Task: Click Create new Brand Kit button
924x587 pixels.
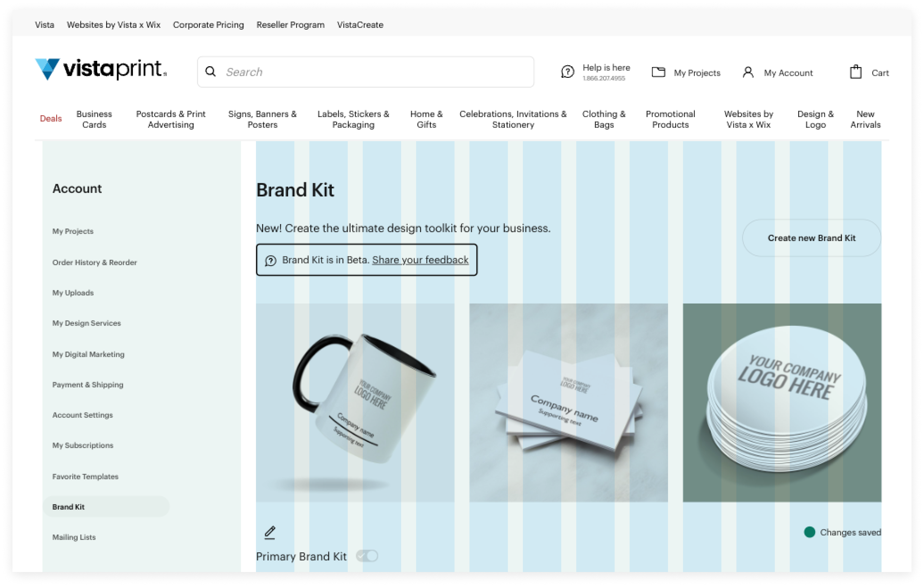Action: [x=812, y=238]
